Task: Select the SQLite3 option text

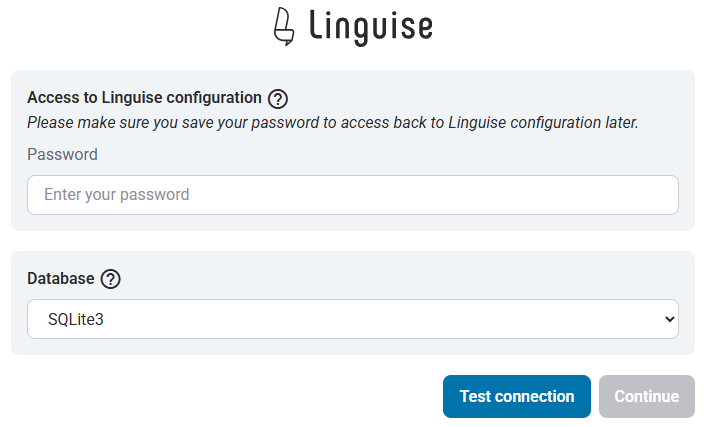Action: pos(76,319)
